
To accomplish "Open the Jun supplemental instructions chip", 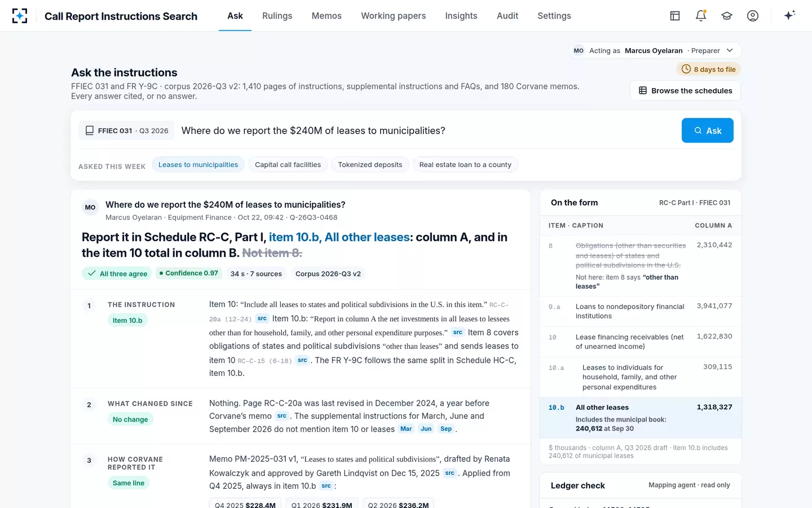I will pyautogui.click(x=426, y=429).
